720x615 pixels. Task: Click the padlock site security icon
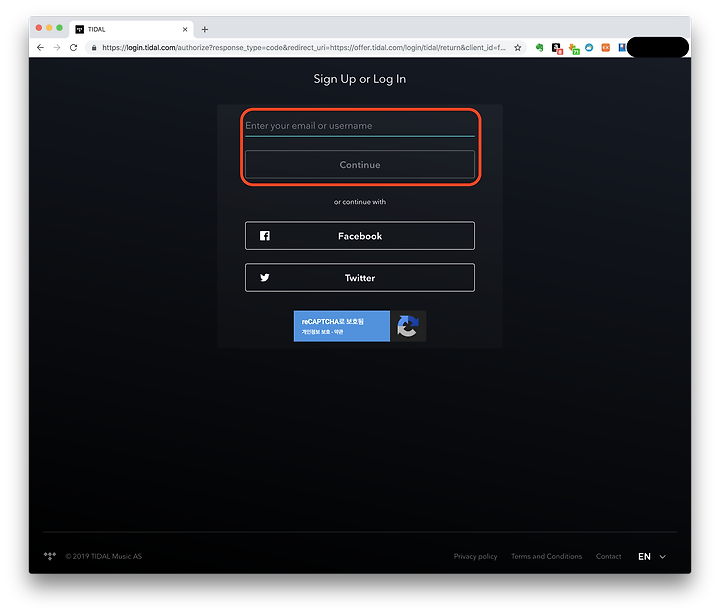(x=94, y=48)
